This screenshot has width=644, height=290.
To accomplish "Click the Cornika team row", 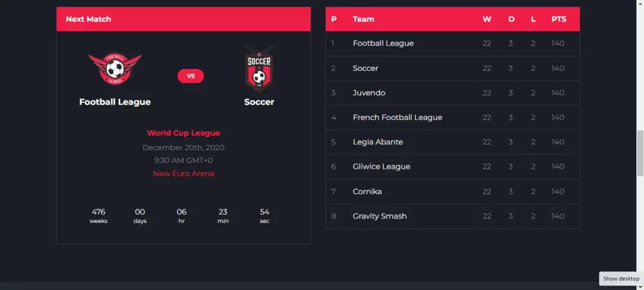I will tap(368, 191).
